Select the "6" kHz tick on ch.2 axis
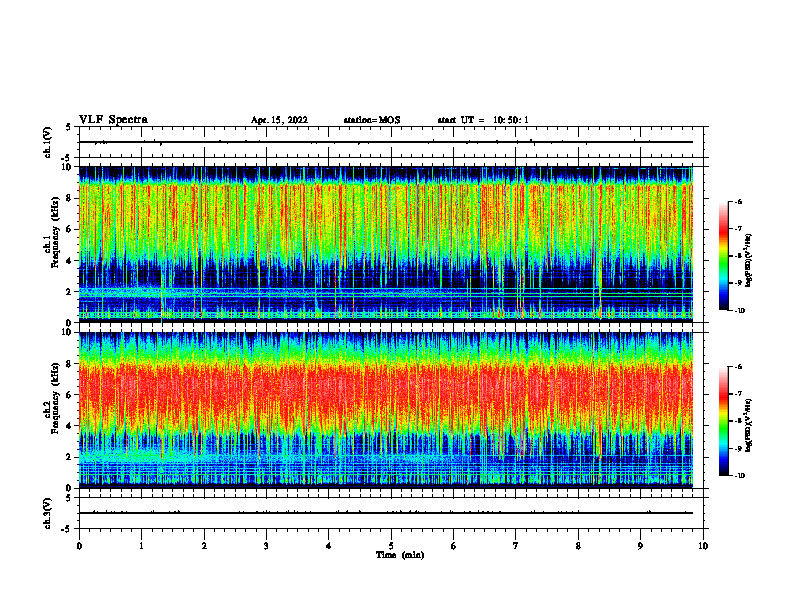The height and width of the screenshot is (612, 792). pyautogui.click(x=69, y=395)
